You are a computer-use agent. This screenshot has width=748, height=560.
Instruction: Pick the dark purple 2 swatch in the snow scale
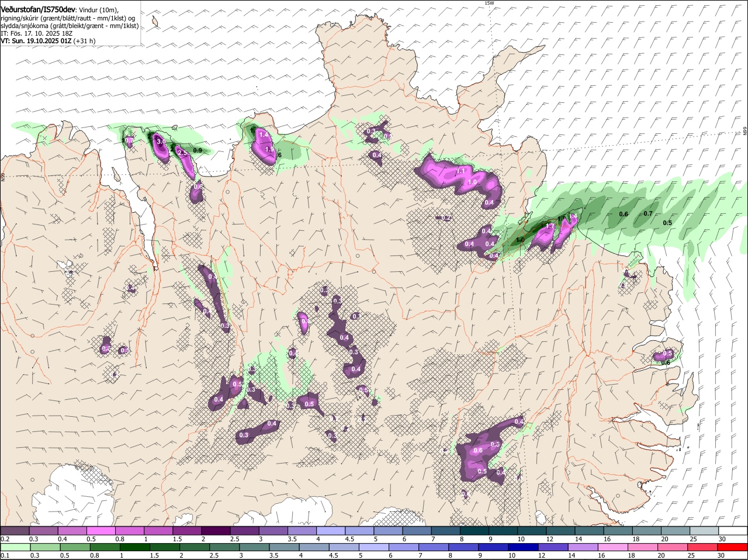pyautogui.click(x=217, y=531)
